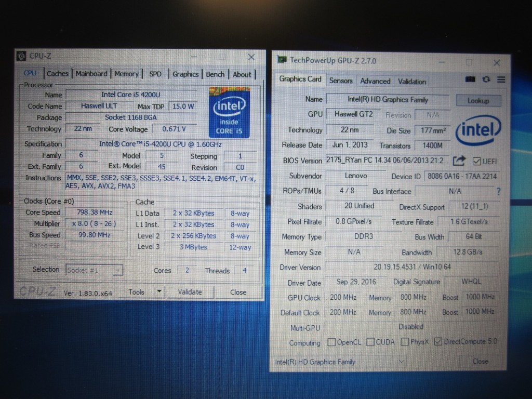Click the Driver Version field
532x399 pixels.
(x=412, y=267)
